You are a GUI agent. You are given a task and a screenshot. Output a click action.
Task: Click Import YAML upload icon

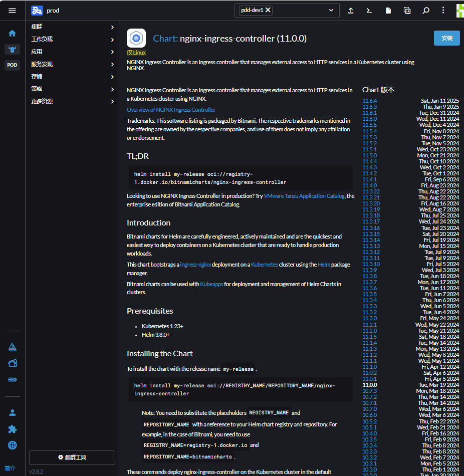point(351,11)
